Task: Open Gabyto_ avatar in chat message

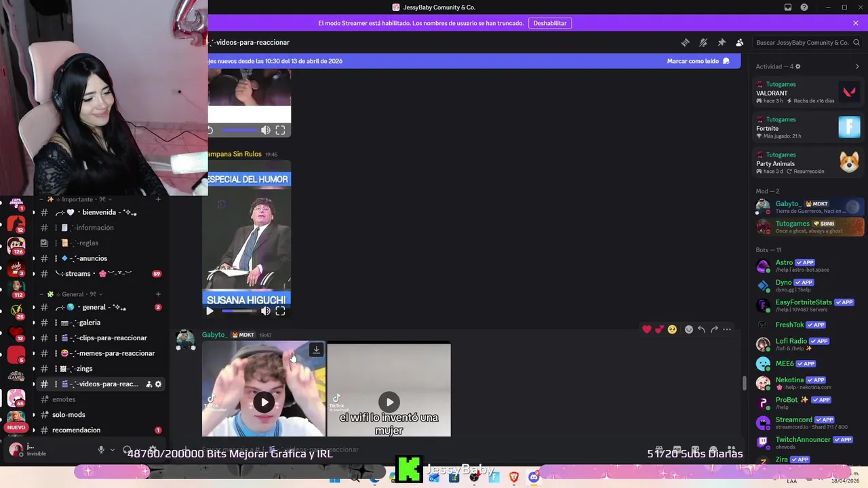Action: tap(185, 341)
